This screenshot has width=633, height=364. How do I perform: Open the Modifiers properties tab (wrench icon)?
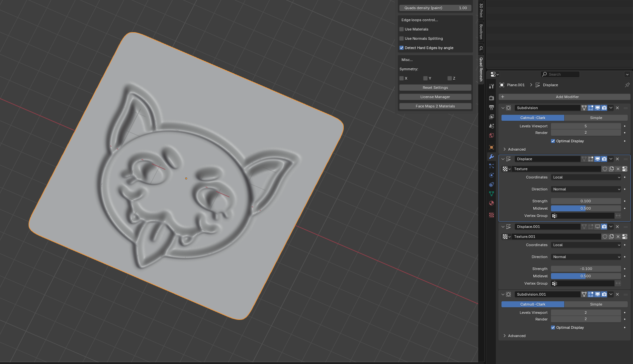point(492,157)
